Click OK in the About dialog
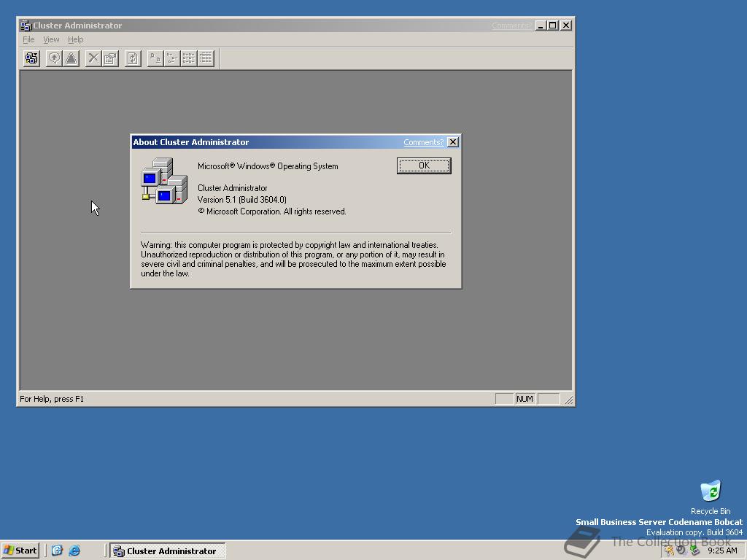Image resolution: width=747 pixels, height=560 pixels. click(x=424, y=166)
